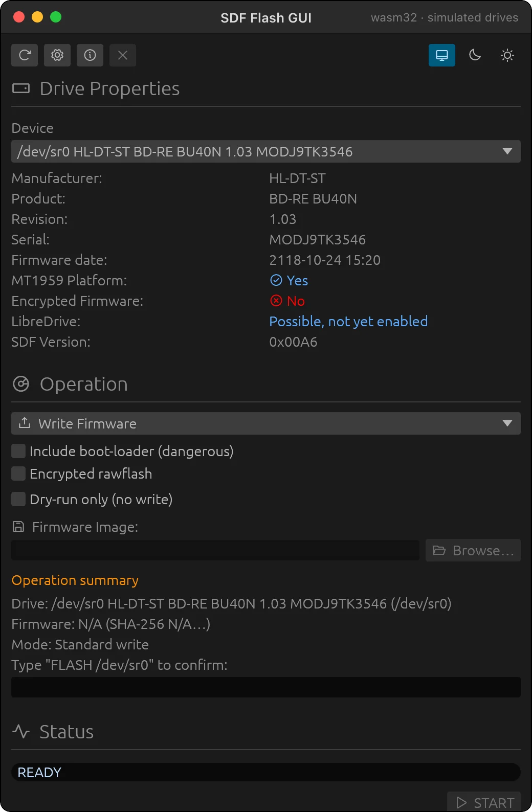The width and height of the screenshot is (532, 812).
Task: Click the activity pulse icon beside Status
Action: [21, 731]
